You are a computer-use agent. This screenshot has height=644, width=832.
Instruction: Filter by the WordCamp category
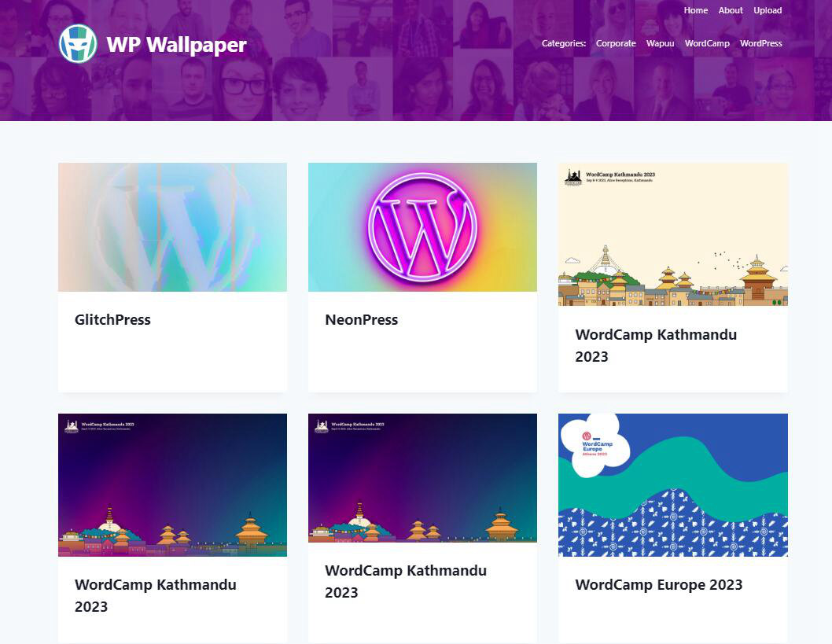click(x=707, y=43)
